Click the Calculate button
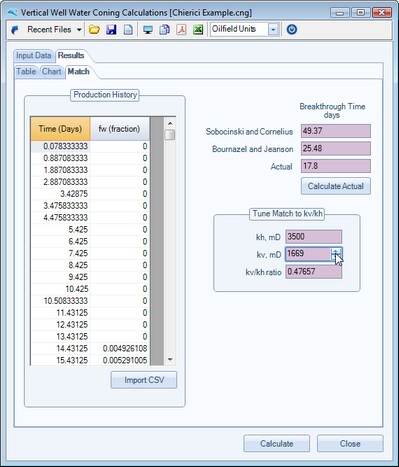Image resolution: width=399 pixels, height=467 pixels. (277, 444)
